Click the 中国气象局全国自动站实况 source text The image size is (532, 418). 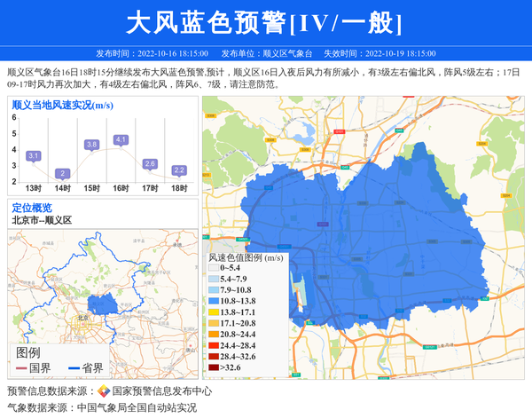pos(137,407)
